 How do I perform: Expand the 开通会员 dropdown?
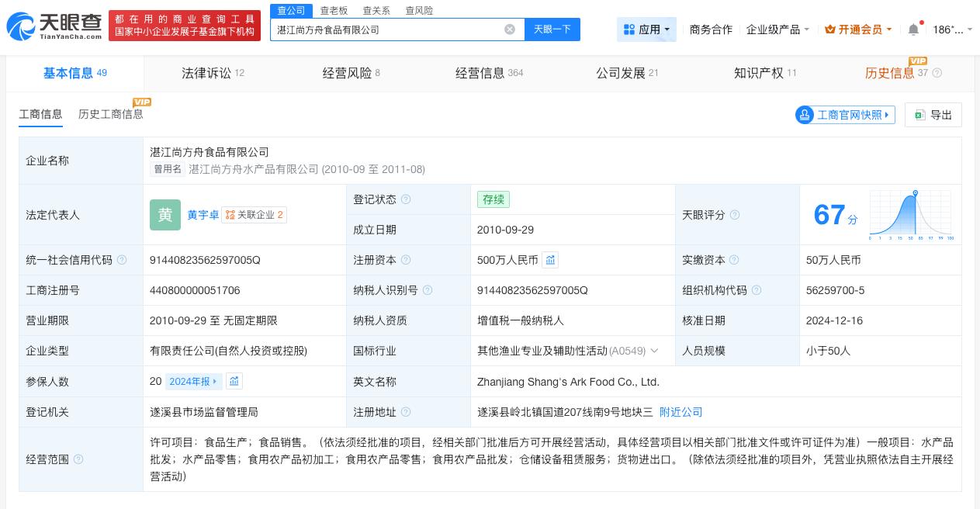click(x=858, y=29)
